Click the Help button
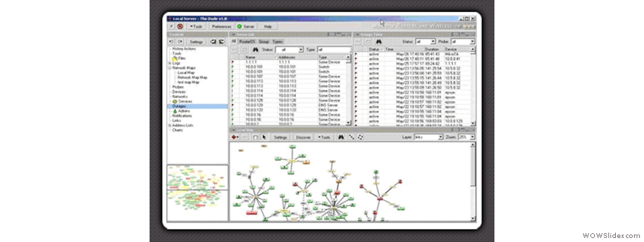Viewport: 644px width, 242px height. pos(268,26)
